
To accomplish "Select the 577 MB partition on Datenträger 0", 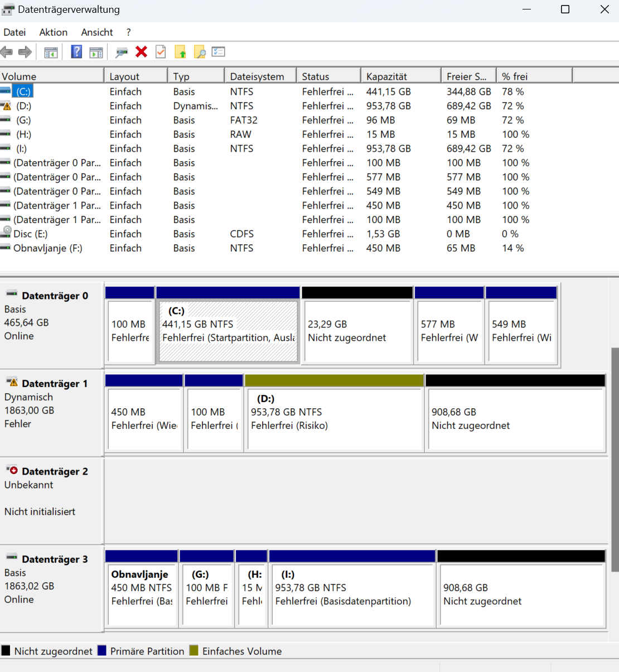I will 449,326.
